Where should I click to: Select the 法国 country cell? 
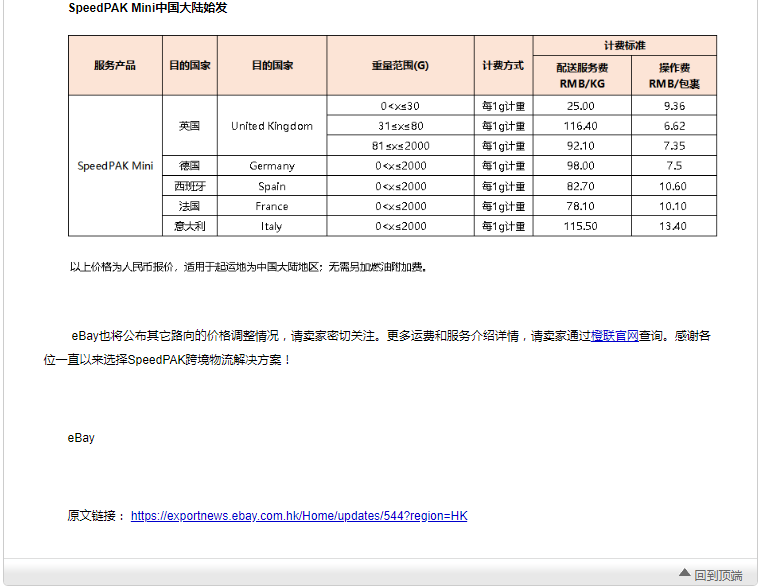click(x=190, y=206)
